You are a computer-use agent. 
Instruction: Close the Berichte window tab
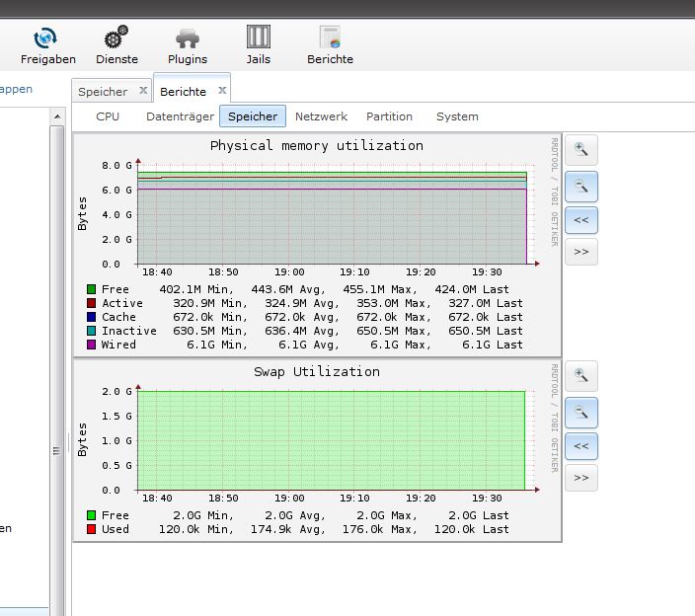click(x=222, y=91)
